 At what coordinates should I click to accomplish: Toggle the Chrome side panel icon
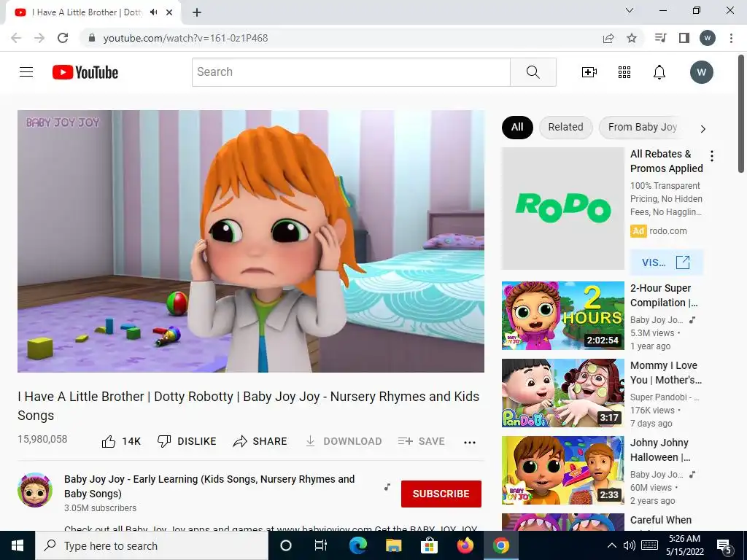(x=684, y=38)
